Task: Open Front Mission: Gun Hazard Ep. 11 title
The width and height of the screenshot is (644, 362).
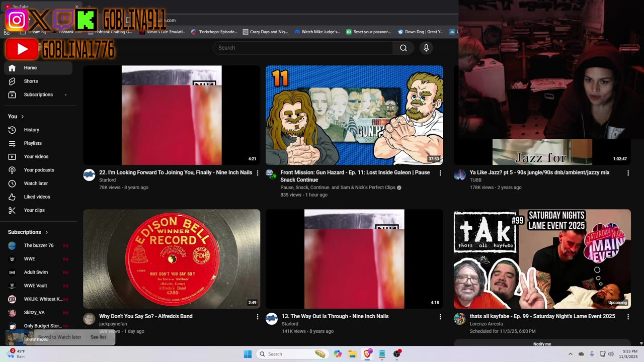Action: coord(355,176)
